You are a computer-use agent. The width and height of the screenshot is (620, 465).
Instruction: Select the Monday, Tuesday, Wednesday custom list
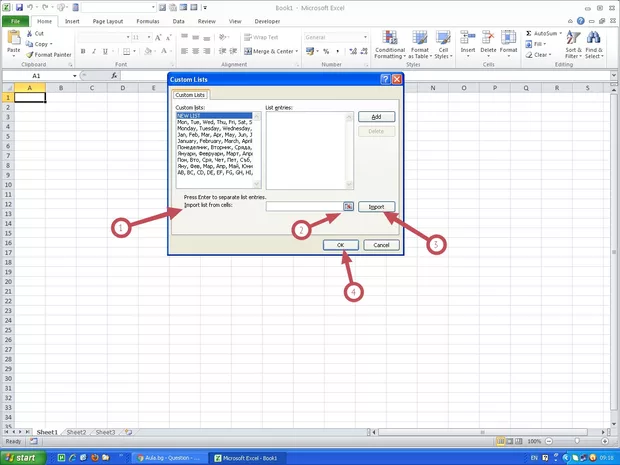(x=214, y=129)
